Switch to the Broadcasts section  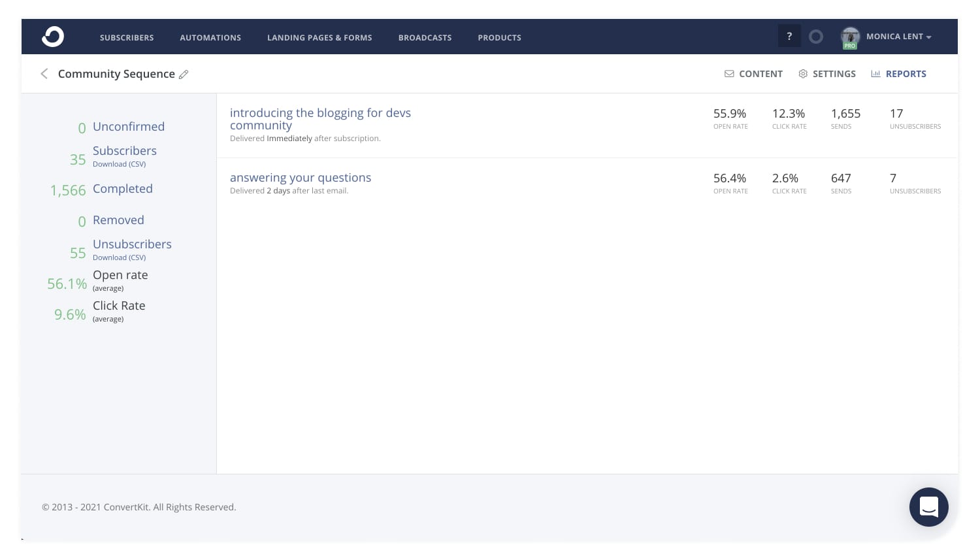point(425,37)
